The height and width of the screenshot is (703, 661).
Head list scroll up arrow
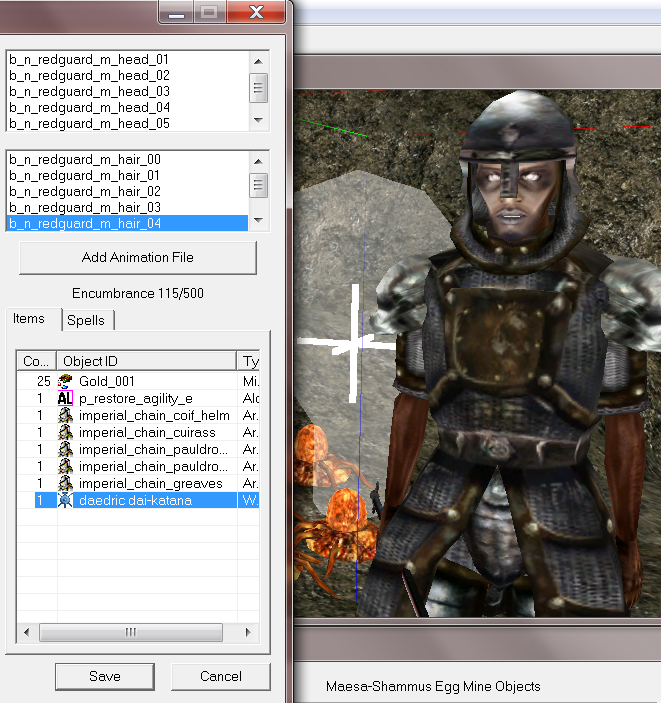[258, 61]
